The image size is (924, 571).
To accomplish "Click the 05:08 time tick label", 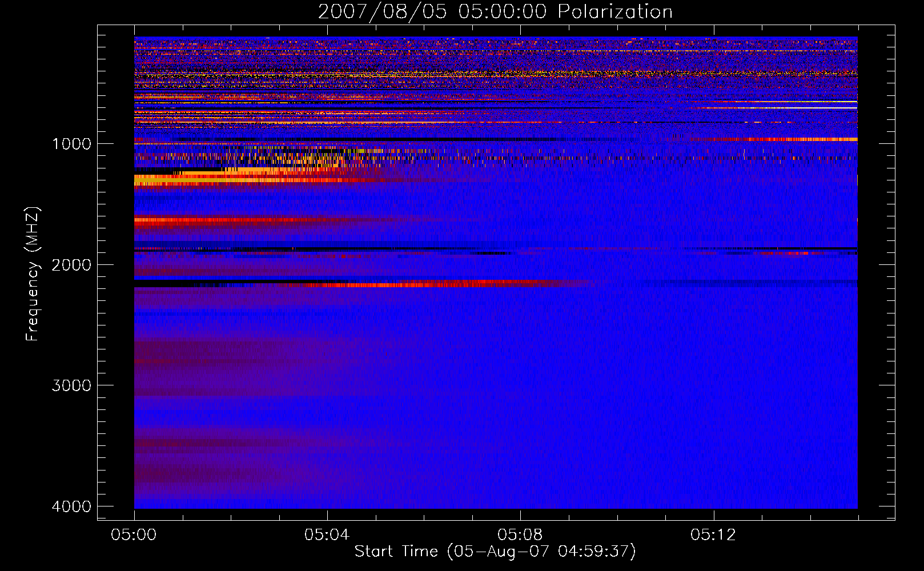I will tap(520, 535).
